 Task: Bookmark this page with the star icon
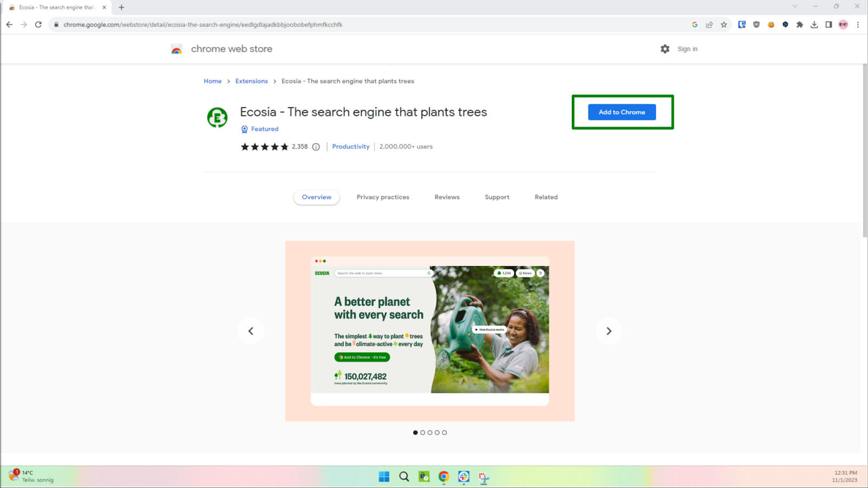click(x=724, y=24)
